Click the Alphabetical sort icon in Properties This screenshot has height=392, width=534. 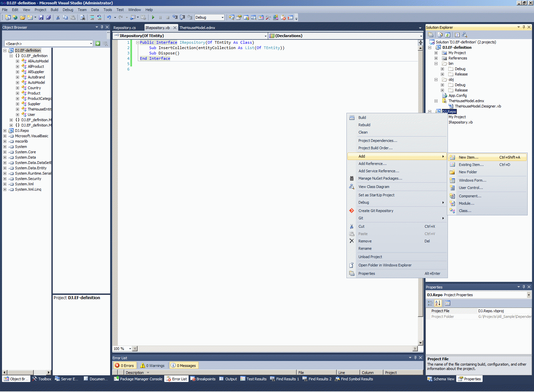pos(438,303)
